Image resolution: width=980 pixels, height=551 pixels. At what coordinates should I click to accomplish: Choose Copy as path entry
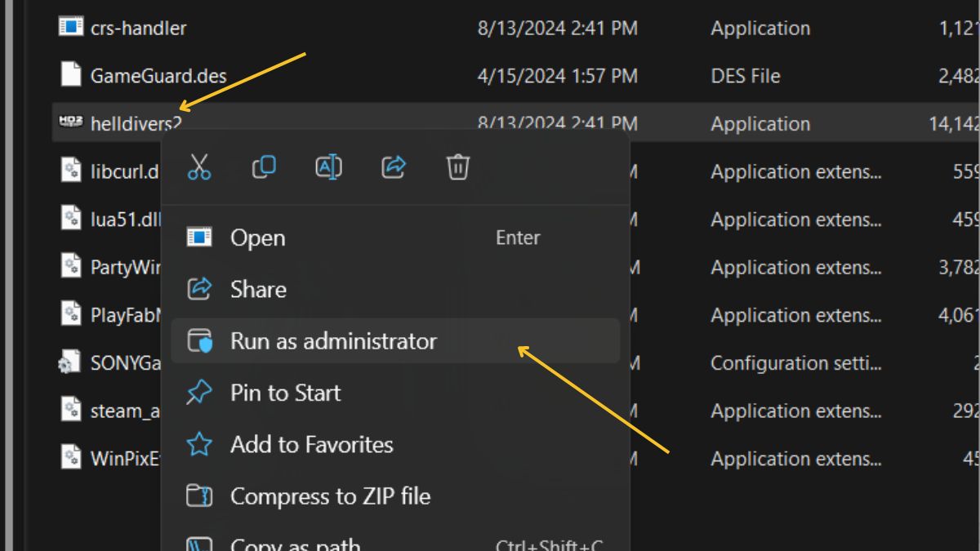click(395, 540)
